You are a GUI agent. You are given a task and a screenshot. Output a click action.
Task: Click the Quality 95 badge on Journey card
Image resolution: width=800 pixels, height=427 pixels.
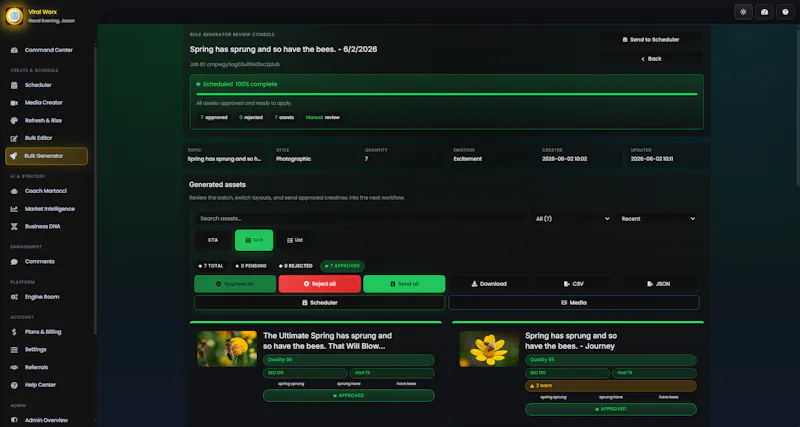(611, 360)
